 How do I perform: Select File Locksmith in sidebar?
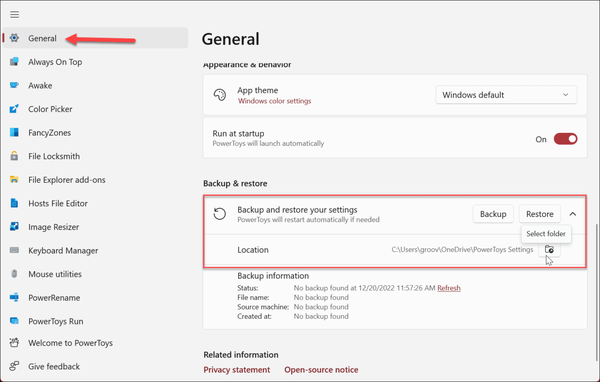(96, 156)
